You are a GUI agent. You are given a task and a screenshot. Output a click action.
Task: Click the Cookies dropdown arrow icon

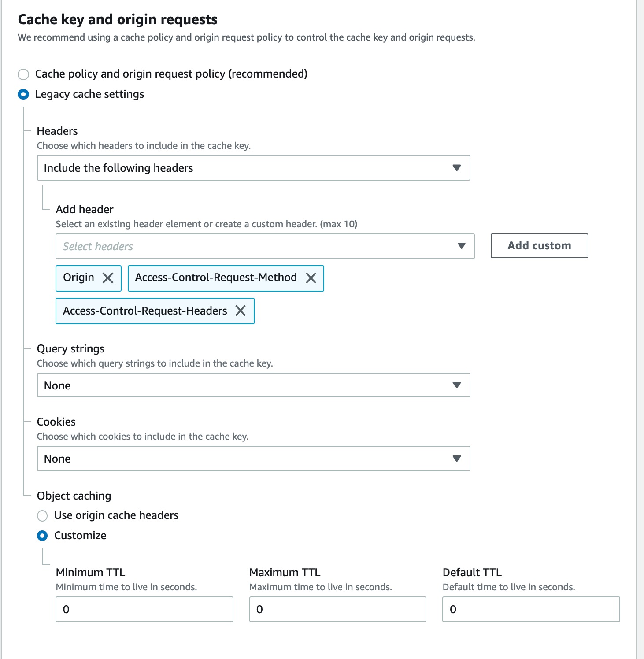[x=457, y=459]
